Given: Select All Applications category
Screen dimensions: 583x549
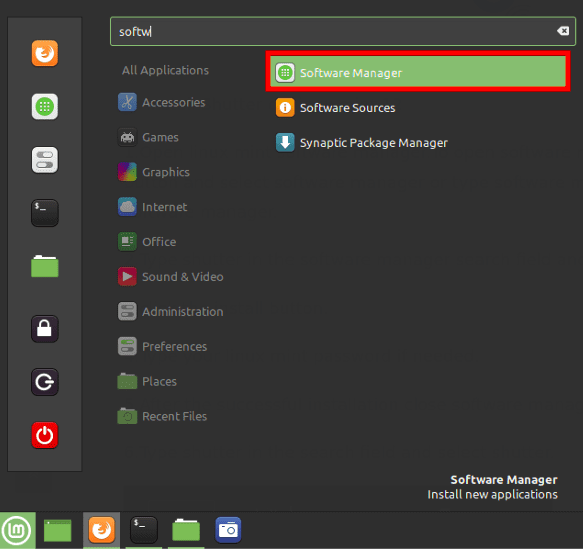Looking at the screenshot, I should click(x=165, y=70).
